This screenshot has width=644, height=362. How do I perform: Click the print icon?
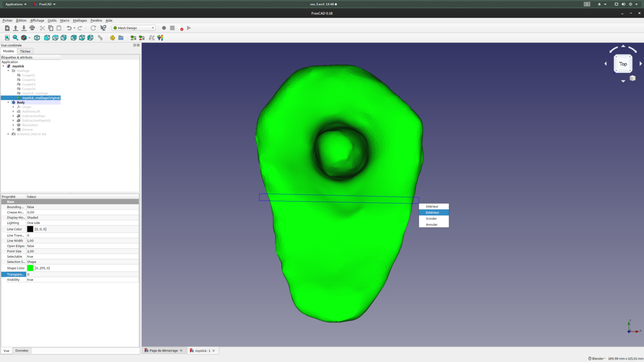pos(32,28)
